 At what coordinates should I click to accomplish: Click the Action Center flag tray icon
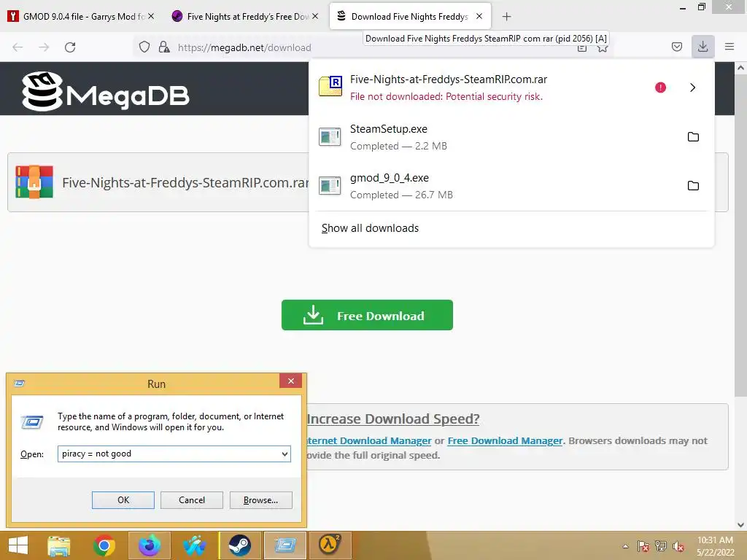(643, 546)
